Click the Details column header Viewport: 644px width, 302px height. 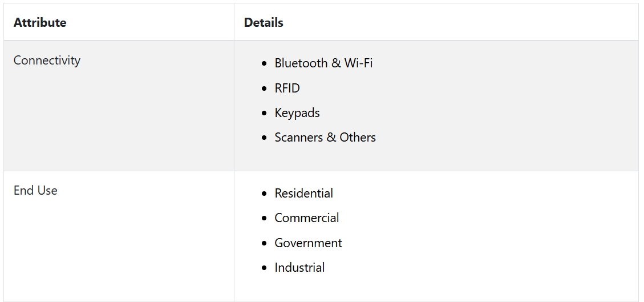pyautogui.click(x=264, y=23)
